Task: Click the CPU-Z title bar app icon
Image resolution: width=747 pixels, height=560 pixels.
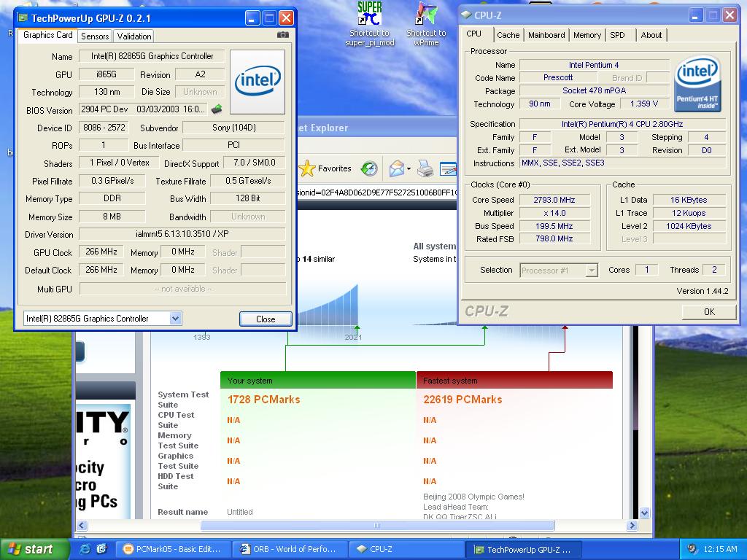Action: click(x=467, y=15)
